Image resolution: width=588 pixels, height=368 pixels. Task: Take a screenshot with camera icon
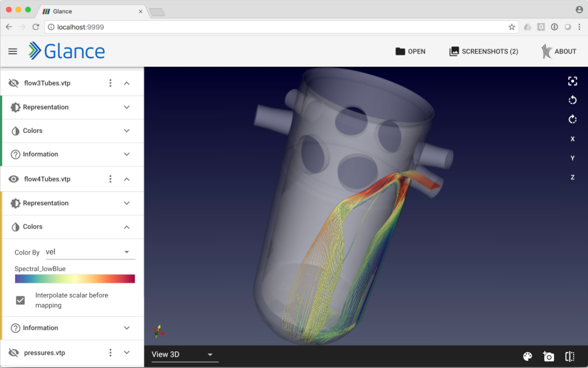tap(548, 357)
